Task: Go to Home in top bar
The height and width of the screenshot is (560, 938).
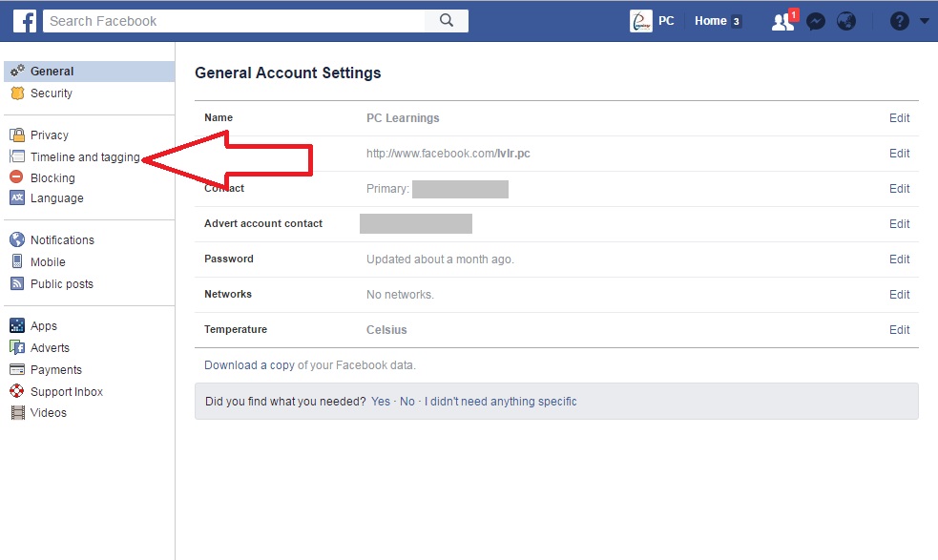Action: pyautogui.click(x=710, y=21)
